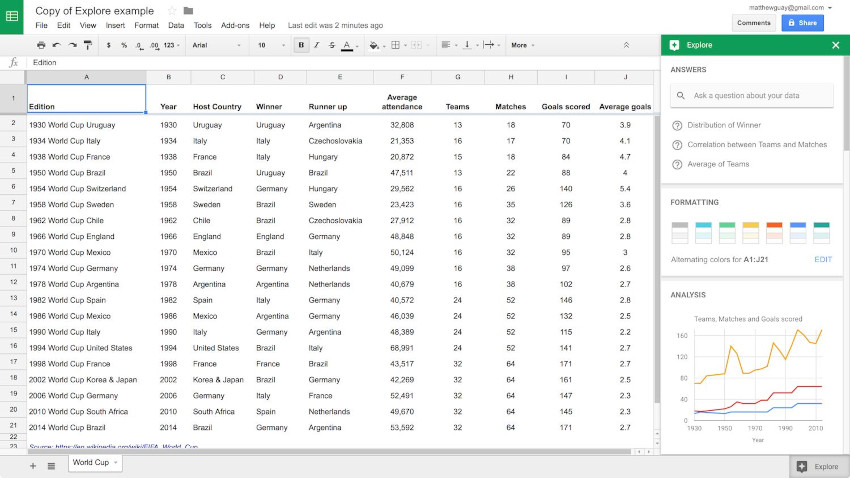850x478 pixels.
Task: Apply the orange alternating colors swatch
Action: 774,232
